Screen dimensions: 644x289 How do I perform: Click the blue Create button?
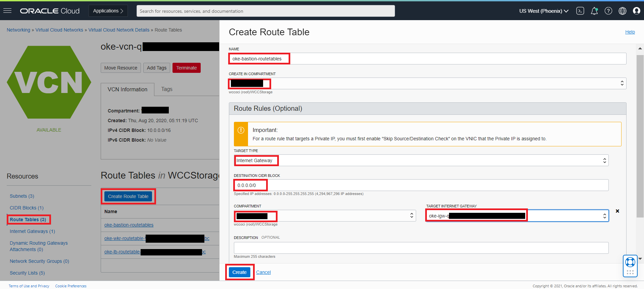239,272
